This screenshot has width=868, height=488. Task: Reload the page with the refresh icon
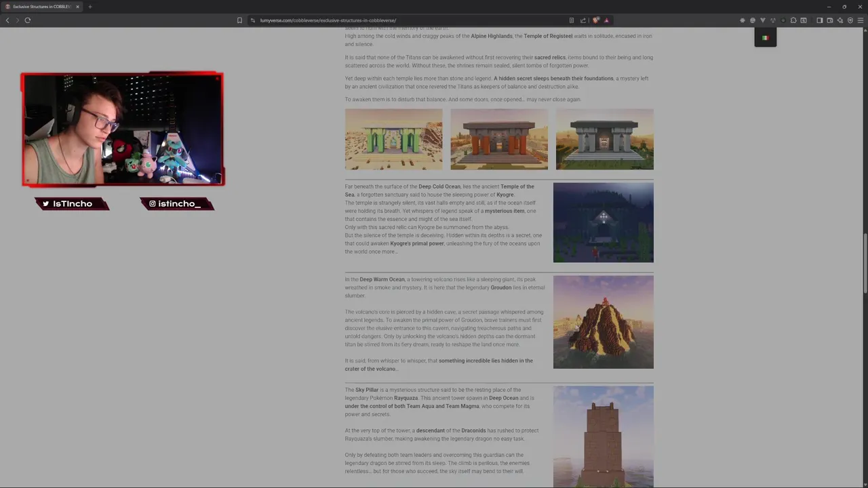click(x=28, y=20)
